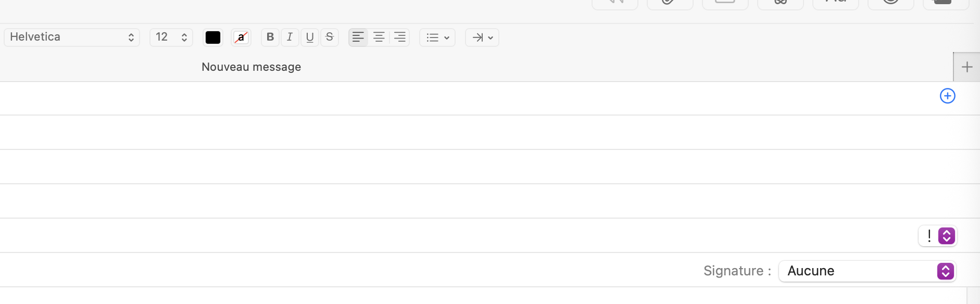Click the paperclip attach file icon
The image size is (980, 304).
coord(670,3)
